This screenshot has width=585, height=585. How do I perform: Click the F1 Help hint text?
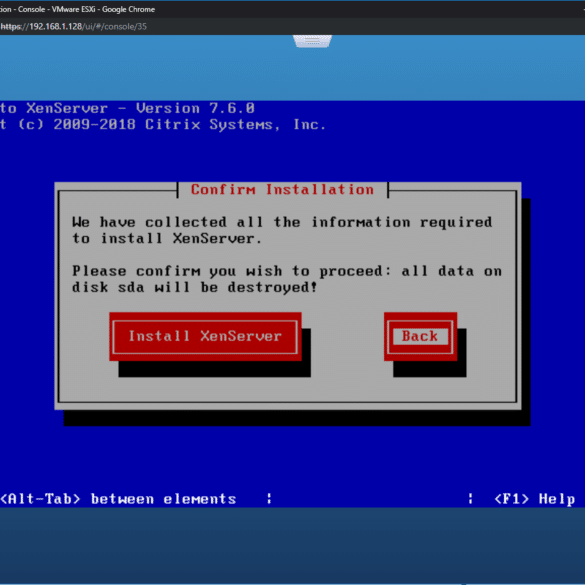[x=535, y=499]
